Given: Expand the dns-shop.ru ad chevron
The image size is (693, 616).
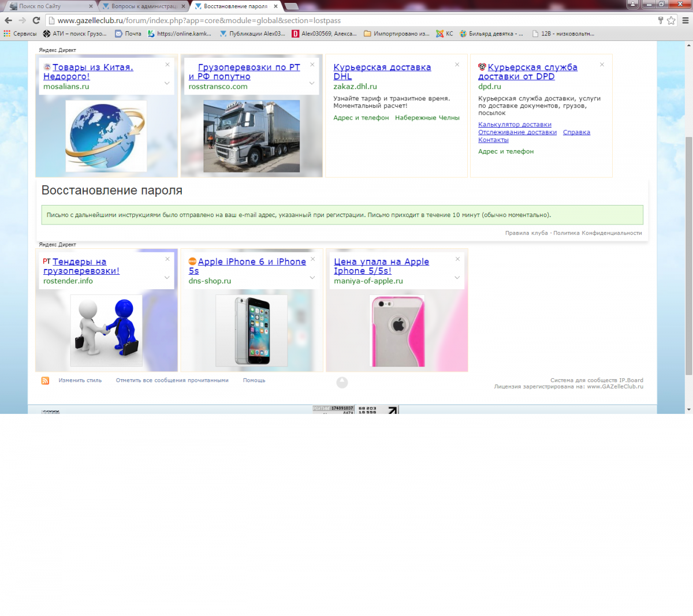Looking at the screenshot, I should 312,278.
